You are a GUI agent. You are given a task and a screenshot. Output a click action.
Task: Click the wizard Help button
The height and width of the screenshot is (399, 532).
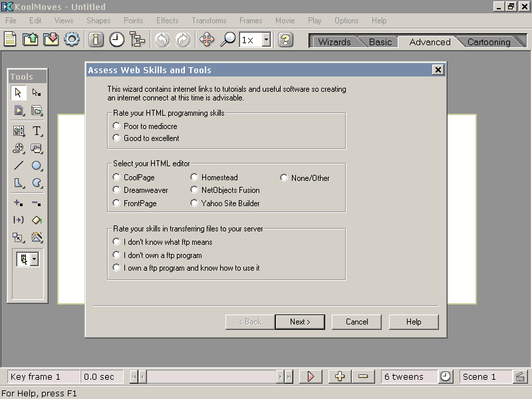pyautogui.click(x=414, y=322)
